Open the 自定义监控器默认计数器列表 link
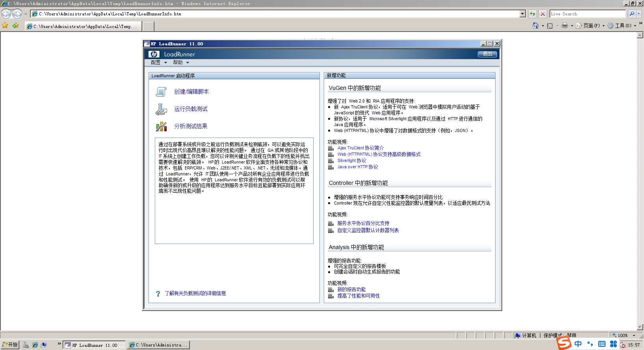The image size is (644, 350). [368, 231]
